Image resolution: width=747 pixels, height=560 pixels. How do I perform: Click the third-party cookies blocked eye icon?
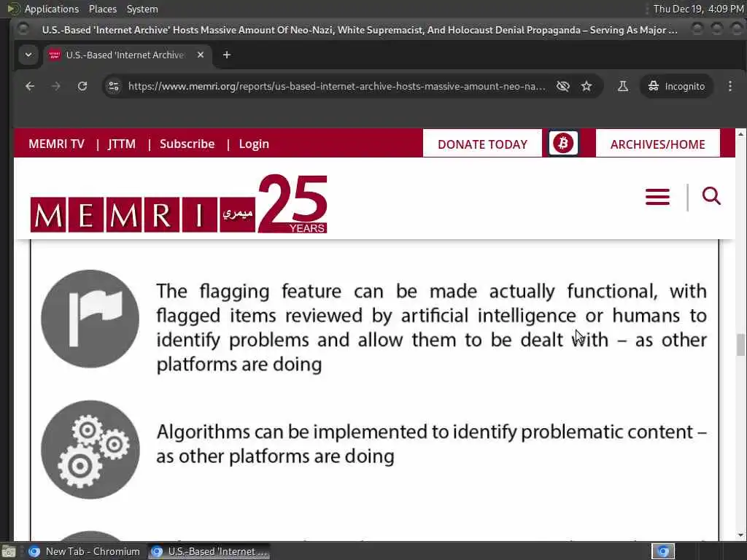(563, 86)
